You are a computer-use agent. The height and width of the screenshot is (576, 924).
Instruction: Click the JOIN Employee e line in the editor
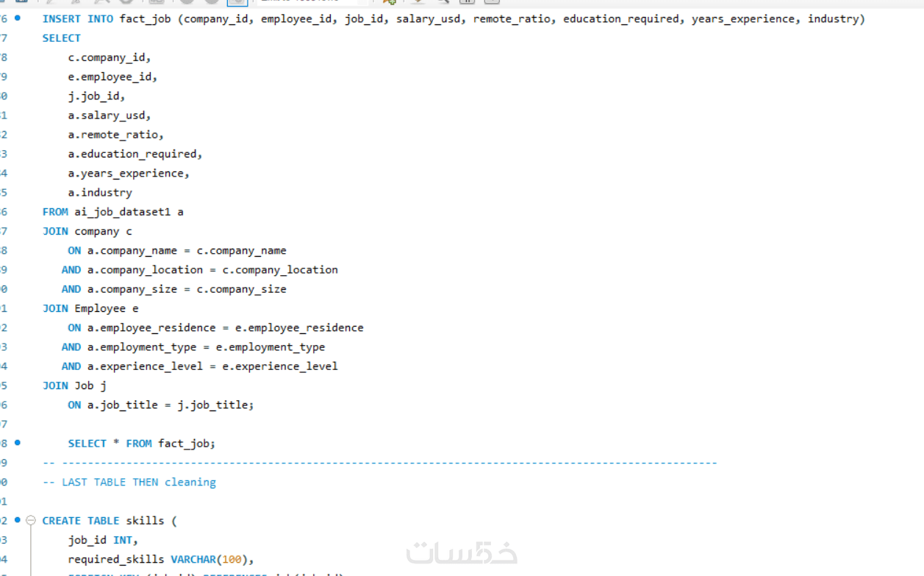coord(88,308)
